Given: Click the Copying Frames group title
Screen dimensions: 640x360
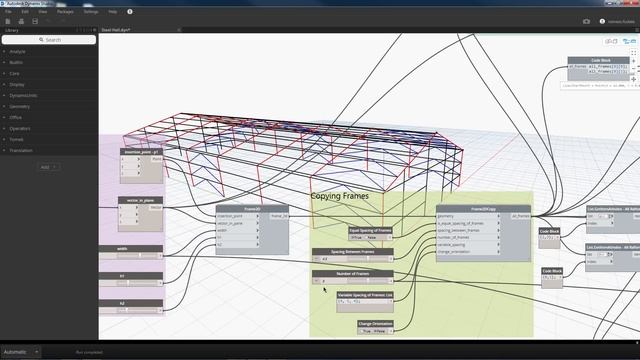Looking at the screenshot, I should [340, 196].
